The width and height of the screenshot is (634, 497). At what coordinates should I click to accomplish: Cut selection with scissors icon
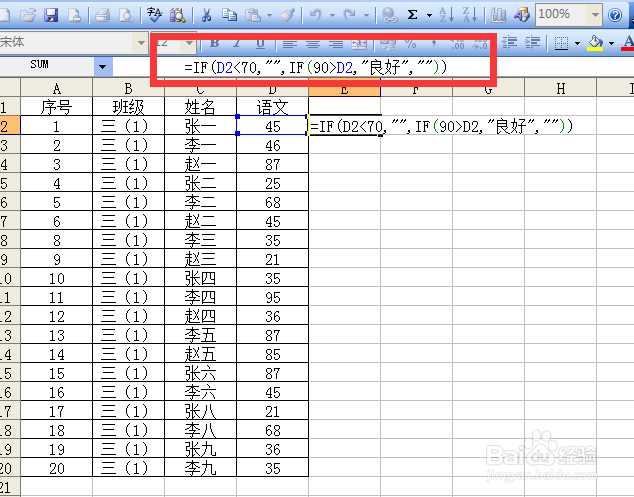206,15
